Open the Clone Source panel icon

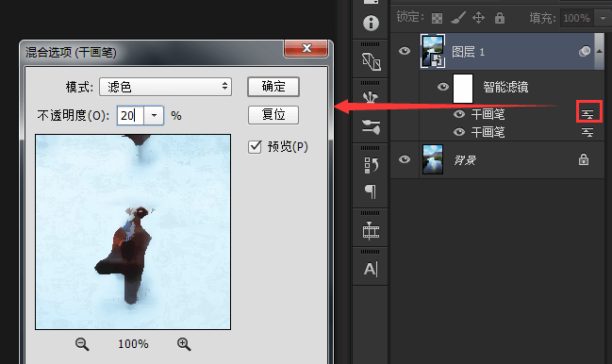click(x=371, y=61)
